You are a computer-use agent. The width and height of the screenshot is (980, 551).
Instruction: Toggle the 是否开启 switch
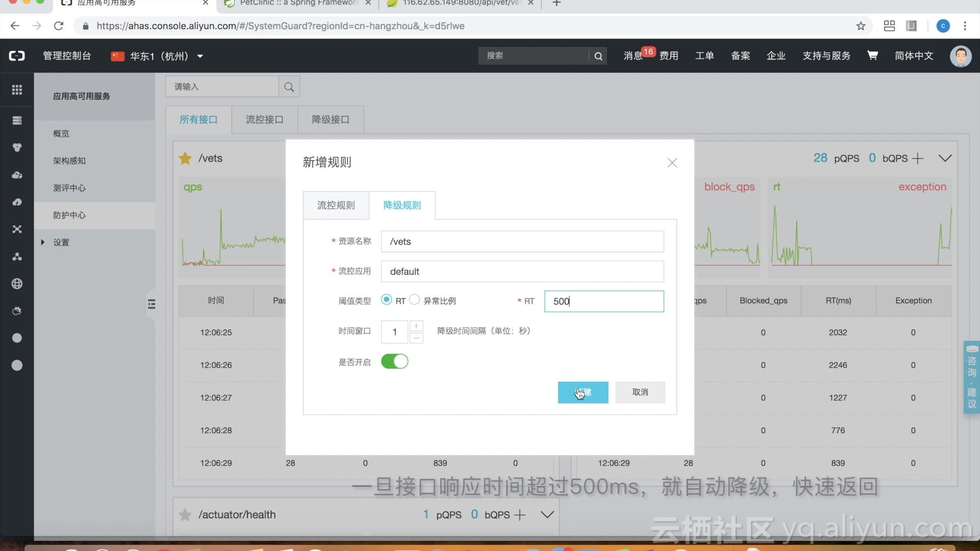395,362
